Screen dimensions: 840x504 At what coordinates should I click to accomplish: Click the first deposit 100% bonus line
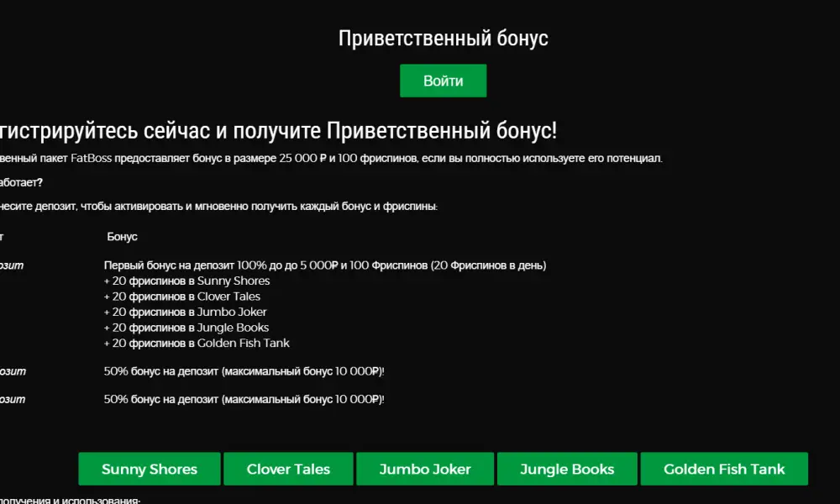click(x=324, y=265)
